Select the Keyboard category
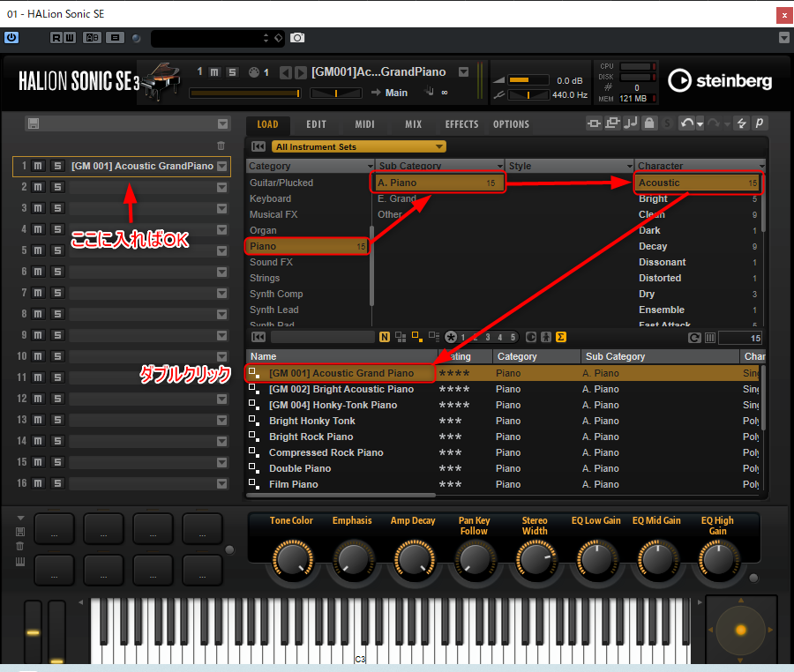Image resolution: width=794 pixels, height=672 pixels. [x=309, y=199]
